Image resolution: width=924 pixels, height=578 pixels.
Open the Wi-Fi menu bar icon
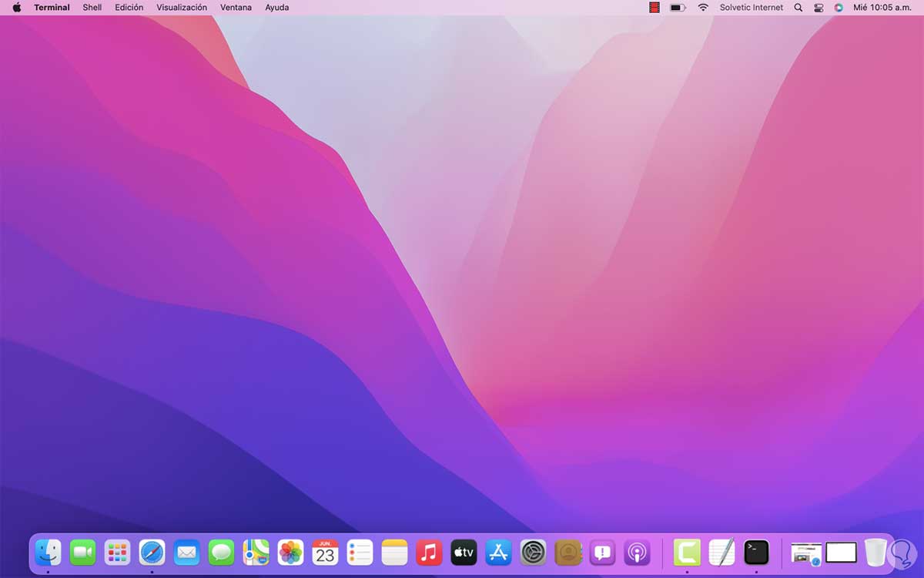(x=703, y=7)
